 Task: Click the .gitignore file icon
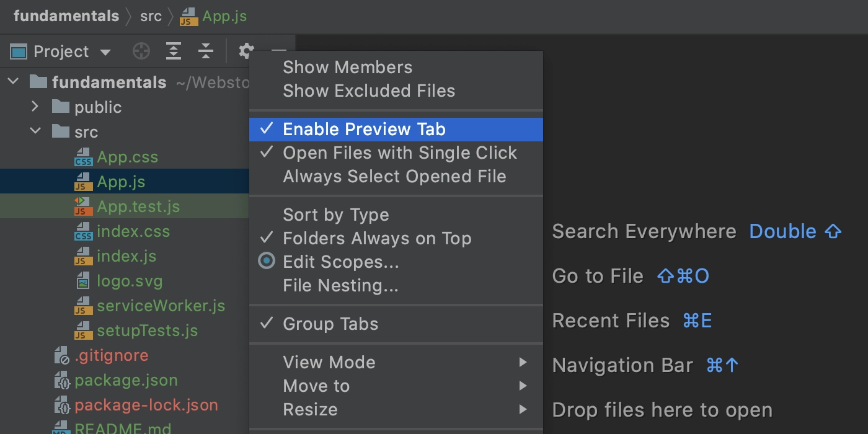point(62,355)
